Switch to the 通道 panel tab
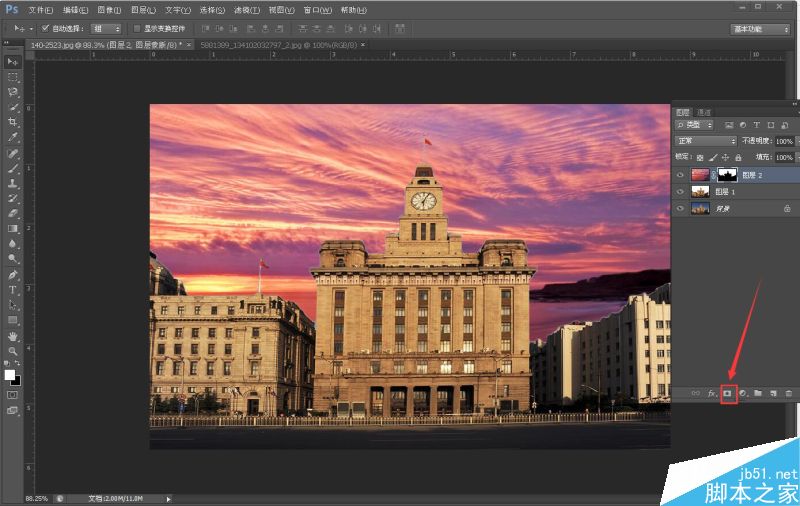Viewport: 800px width, 506px height. [704, 112]
